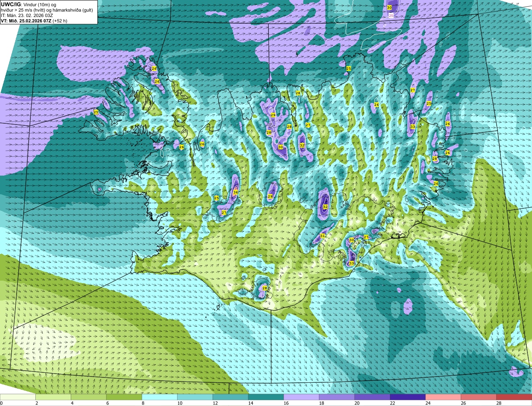Click the legend tick label "12"
Screen dimensions: 532x406
tap(215, 403)
